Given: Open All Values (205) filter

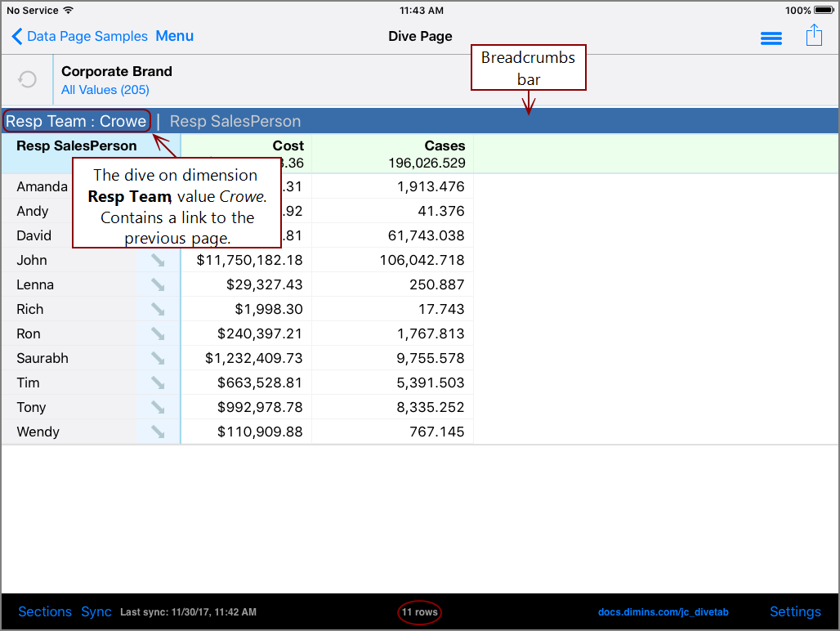Looking at the screenshot, I should pyautogui.click(x=105, y=90).
